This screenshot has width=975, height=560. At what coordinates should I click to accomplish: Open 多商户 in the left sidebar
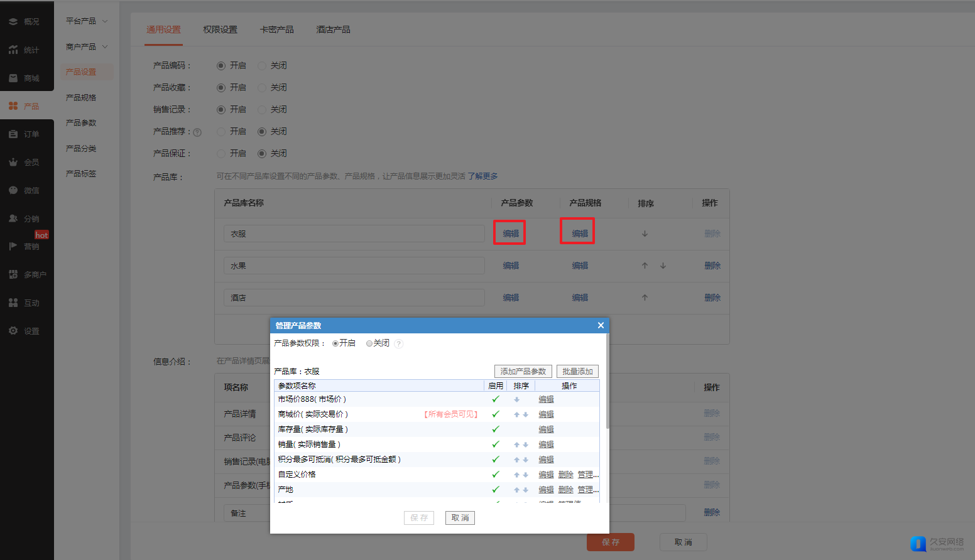point(29,274)
